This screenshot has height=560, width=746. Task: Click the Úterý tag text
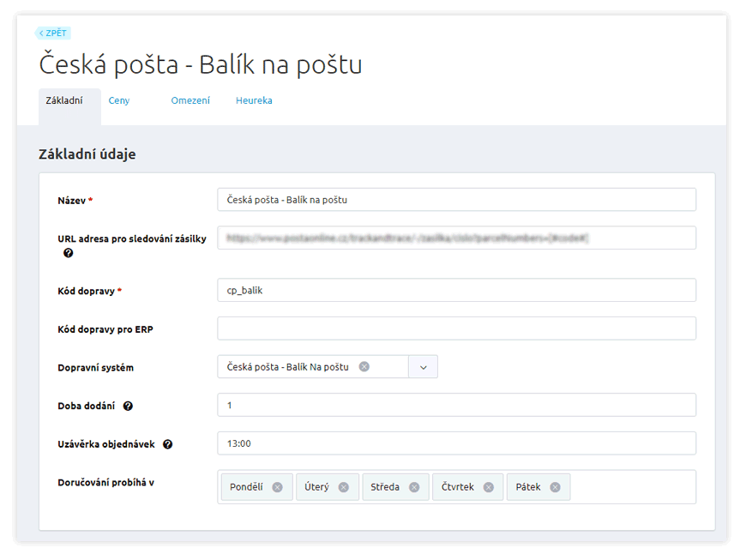[317, 487]
